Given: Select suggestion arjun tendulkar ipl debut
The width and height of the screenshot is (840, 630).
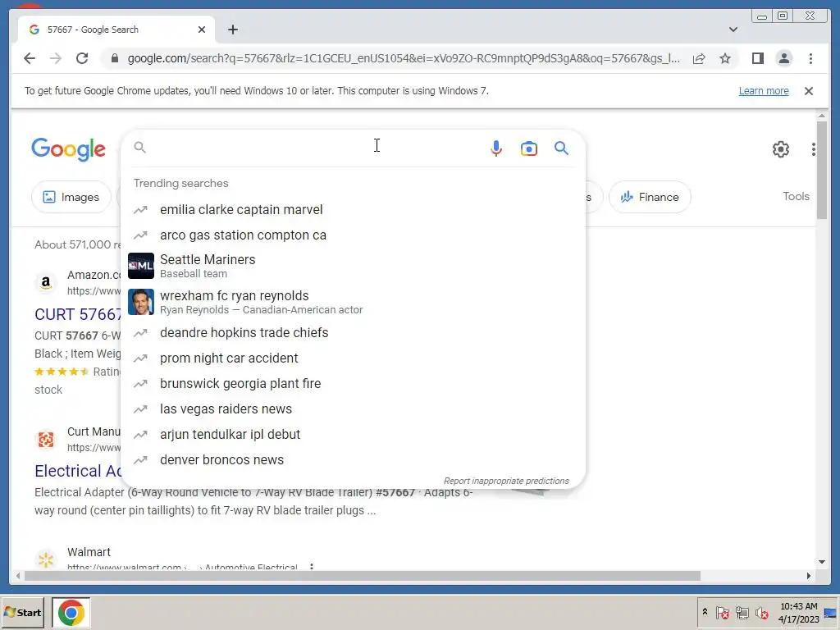Looking at the screenshot, I should point(353,435).
